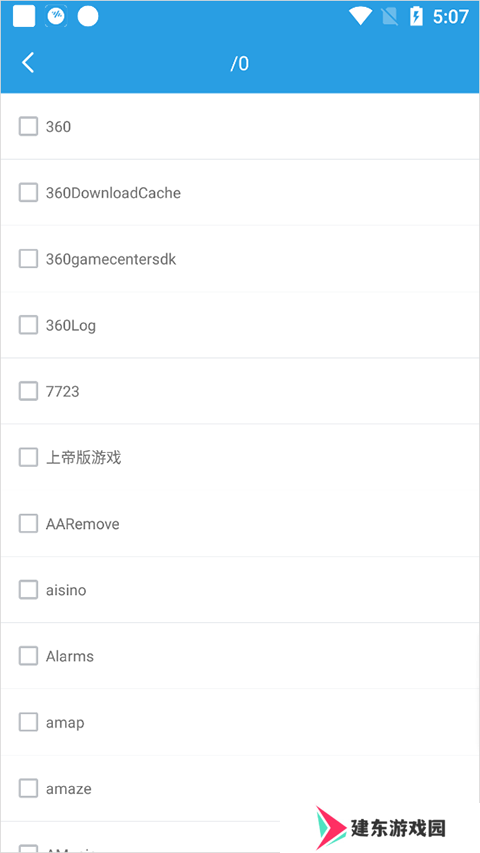This screenshot has height=853, width=480.
Task: Check the 360gamecentersdk checkbox
Action: pyautogui.click(x=28, y=259)
